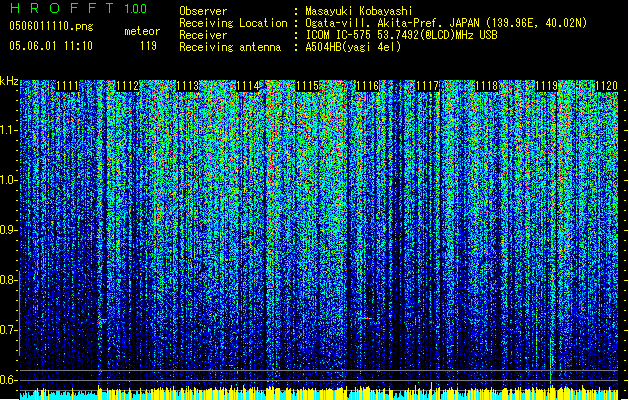The height and width of the screenshot is (400, 629).
Task: Select the 1117 time marker
Action: [x=427, y=86]
